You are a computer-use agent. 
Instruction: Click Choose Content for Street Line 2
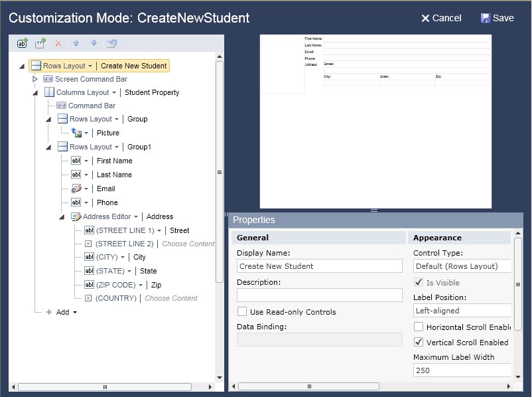[188, 244]
